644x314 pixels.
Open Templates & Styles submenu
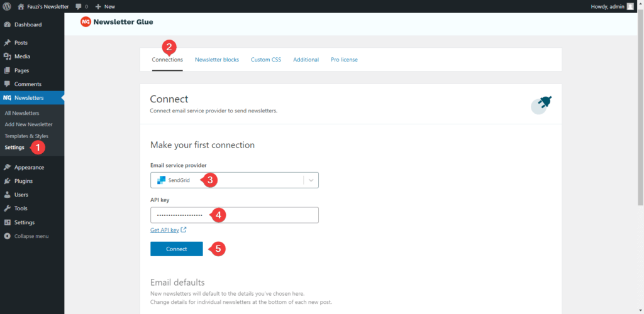[26, 136]
